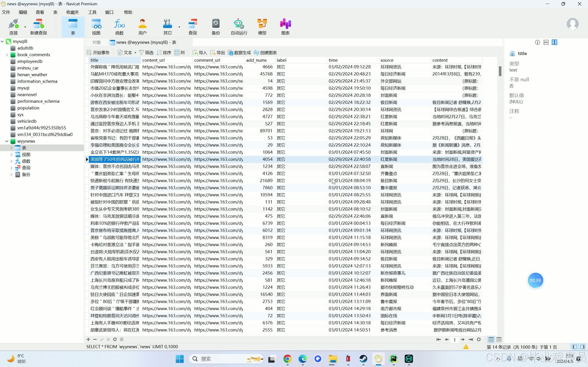Viewport: 588px width, 367px height.
Task: Click the refresh icon below the table
Action: [115, 339]
